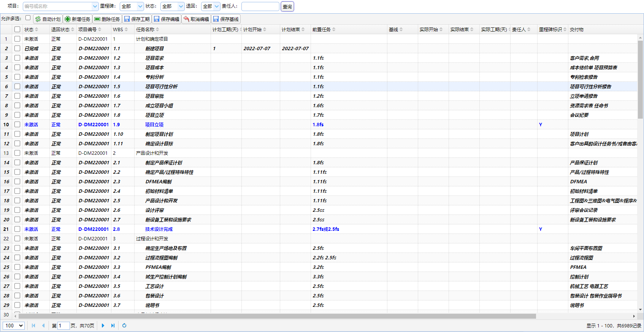Click the 保存编辑 save edit disk icon
The width and height of the screenshot is (644, 332).
coord(157,19)
